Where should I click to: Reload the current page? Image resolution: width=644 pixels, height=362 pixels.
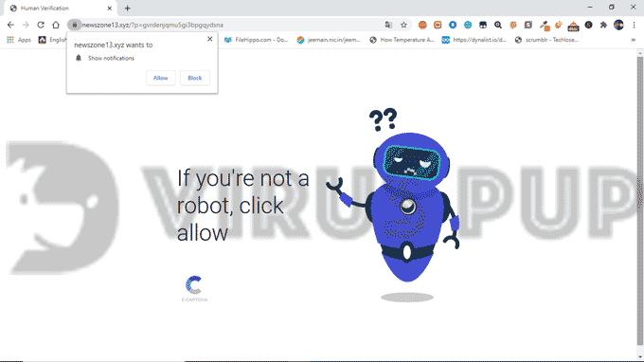coord(41,25)
